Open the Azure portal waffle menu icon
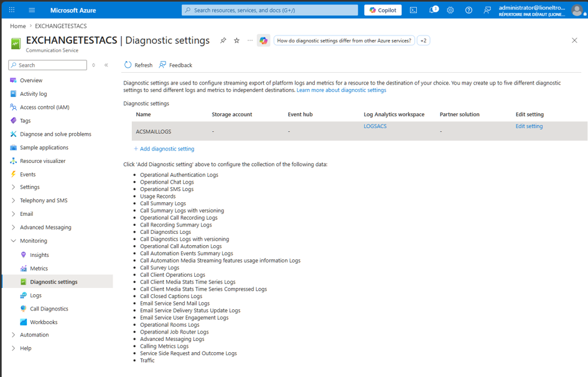This screenshot has height=377, width=588. 12,10
